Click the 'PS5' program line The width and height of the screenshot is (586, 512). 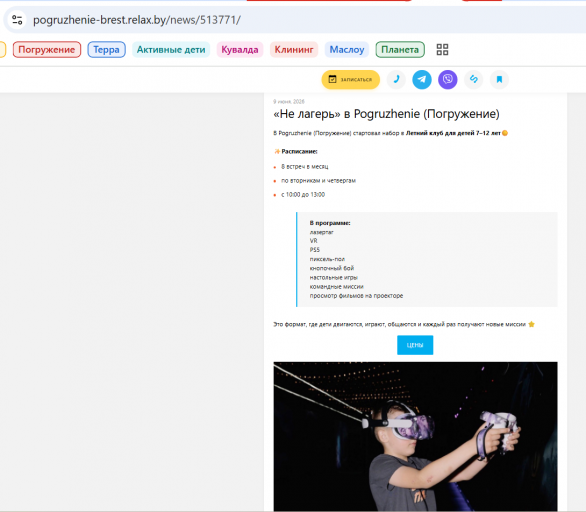[315, 250]
